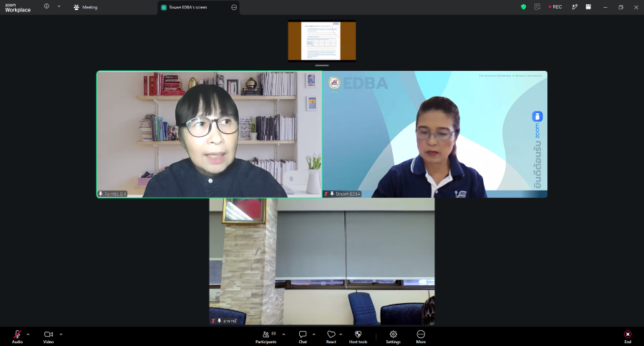The width and height of the screenshot is (644, 346).
Task: Click the REC recording indicator
Action: [x=555, y=7]
